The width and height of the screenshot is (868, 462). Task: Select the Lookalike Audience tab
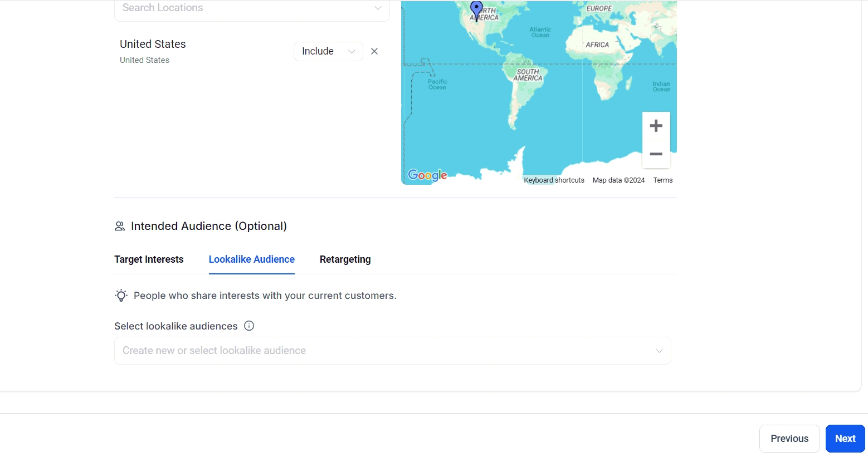[x=251, y=259]
